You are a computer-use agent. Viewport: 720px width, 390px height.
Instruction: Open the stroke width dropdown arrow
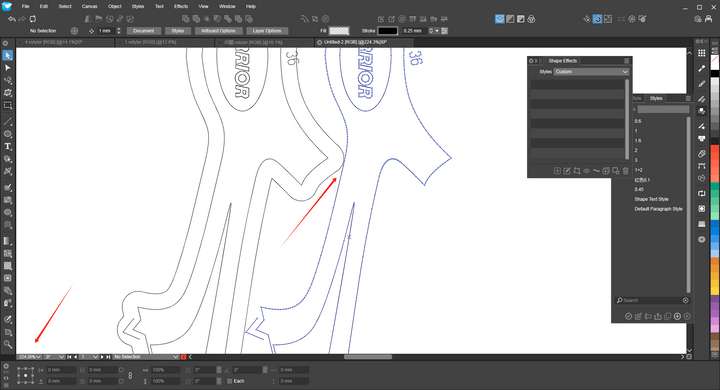click(x=437, y=31)
